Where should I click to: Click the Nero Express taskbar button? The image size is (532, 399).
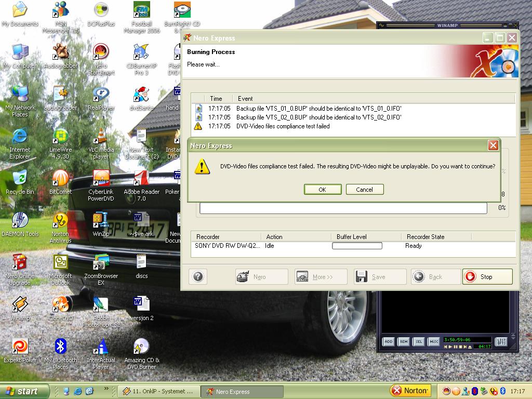pyautogui.click(x=242, y=391)
